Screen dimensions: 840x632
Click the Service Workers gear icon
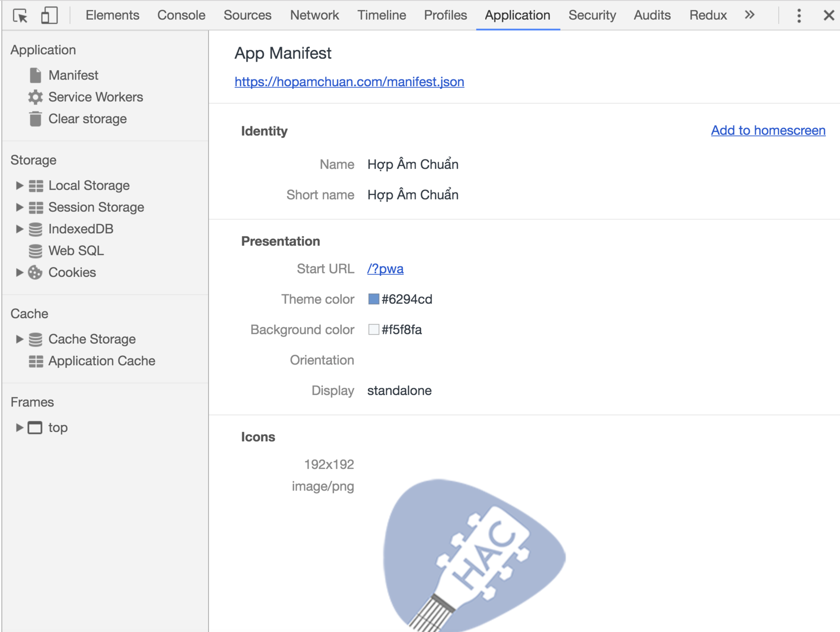(x=36, y=97)
